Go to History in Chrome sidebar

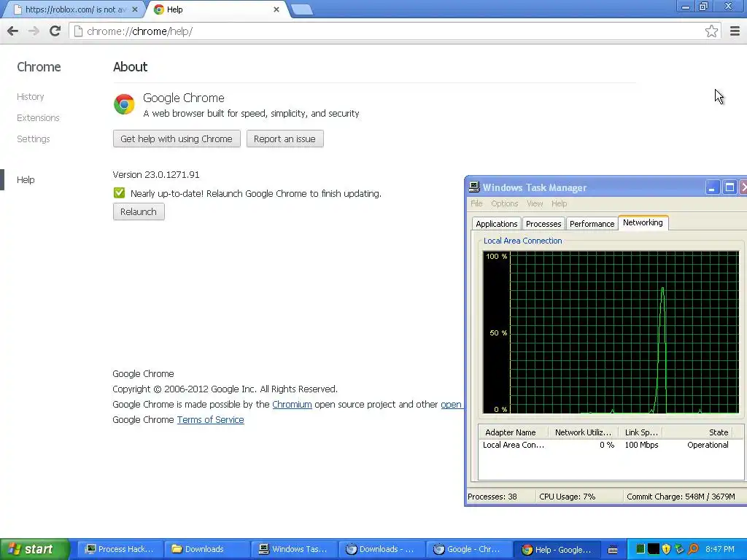click(31, 97)
